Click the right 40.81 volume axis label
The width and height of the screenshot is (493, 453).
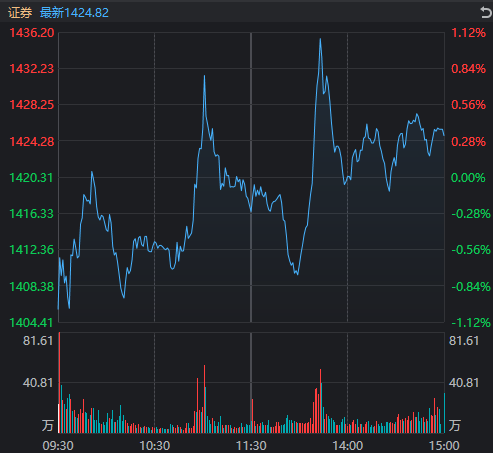pos(464,383)
